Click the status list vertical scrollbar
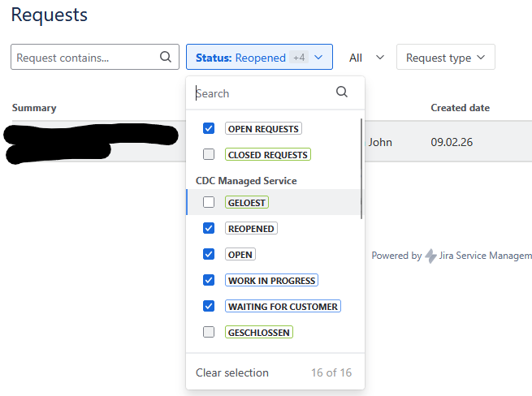 [361, 169]
